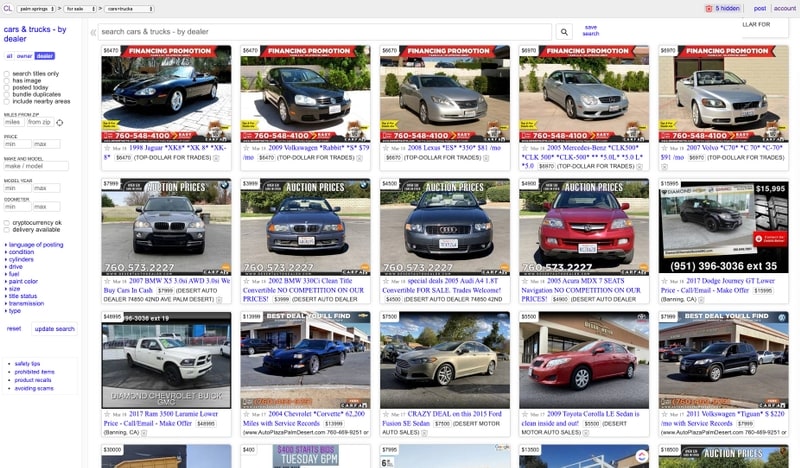Toggle bundle duplicates checkbox

pos(7,94)
